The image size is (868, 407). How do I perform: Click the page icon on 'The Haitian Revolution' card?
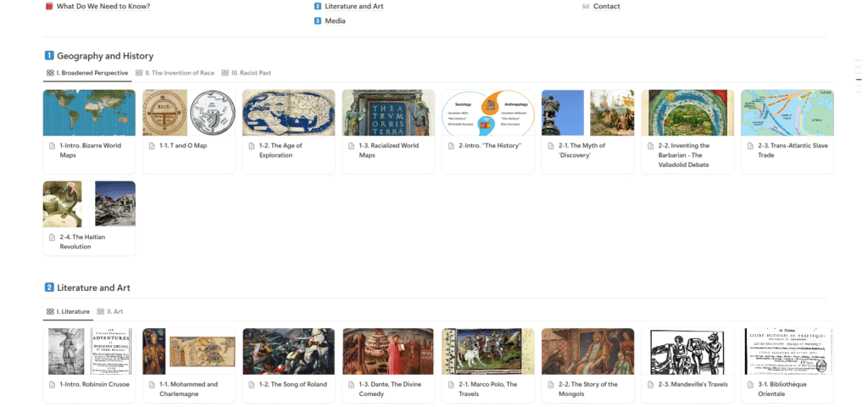click(52, 237)
